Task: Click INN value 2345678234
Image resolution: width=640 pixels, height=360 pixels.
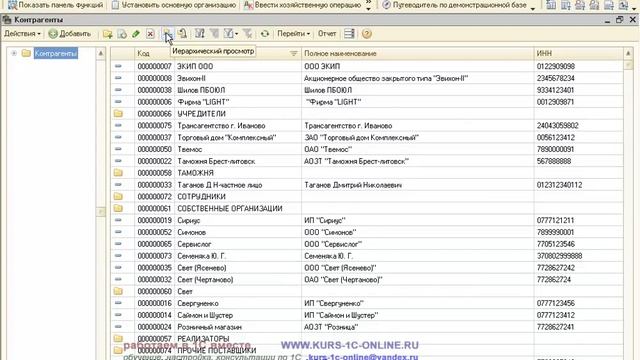Action: (x=556, y=78)
